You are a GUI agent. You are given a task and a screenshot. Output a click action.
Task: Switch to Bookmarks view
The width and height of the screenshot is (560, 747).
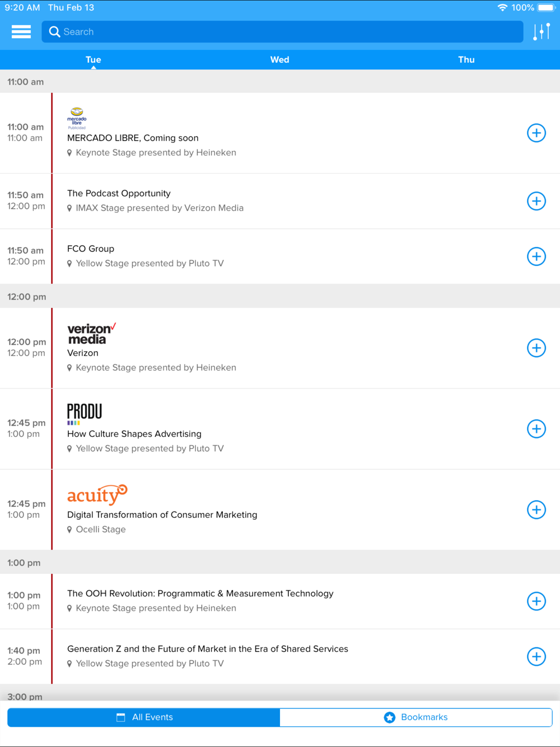pyautogui.click(x=416, y=717)
